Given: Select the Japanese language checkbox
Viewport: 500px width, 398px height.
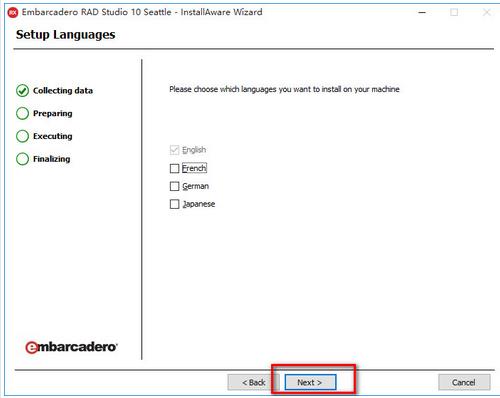Looking at the screenshot, I should click(174, 204).
